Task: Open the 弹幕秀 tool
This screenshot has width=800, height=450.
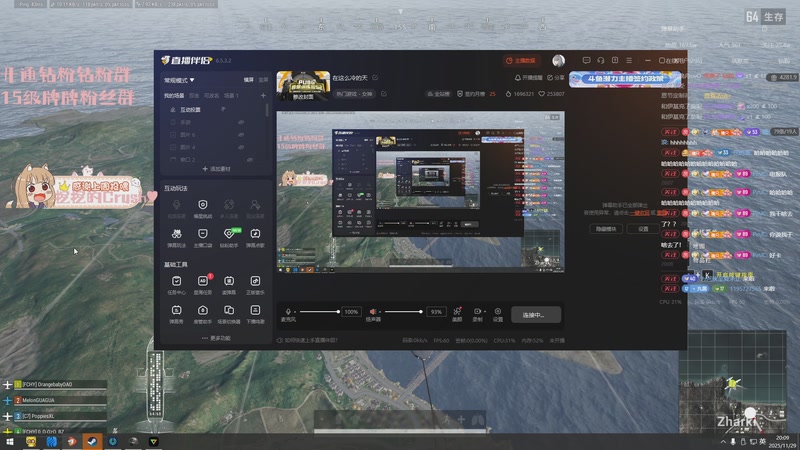Action: pyautogui.click(x=177, y=314)
